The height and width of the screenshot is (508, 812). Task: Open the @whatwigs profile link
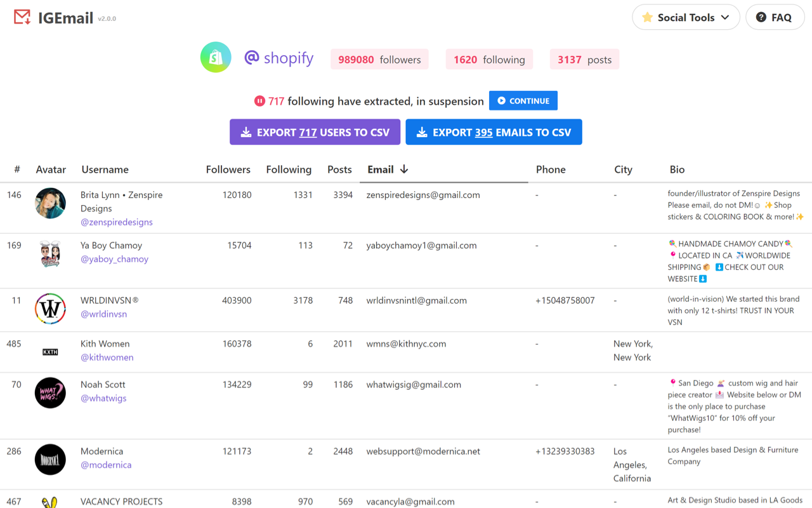(103, 398)
